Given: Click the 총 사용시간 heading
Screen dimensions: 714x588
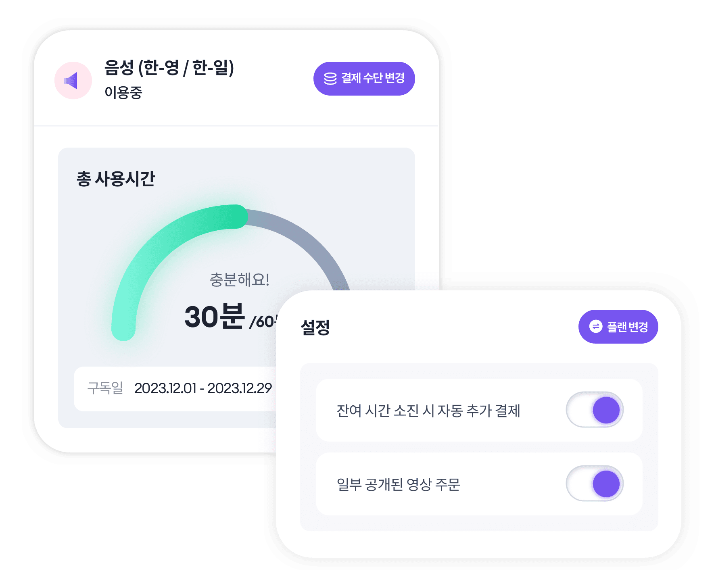Looking at the screenshot, I should pos(116,179).
